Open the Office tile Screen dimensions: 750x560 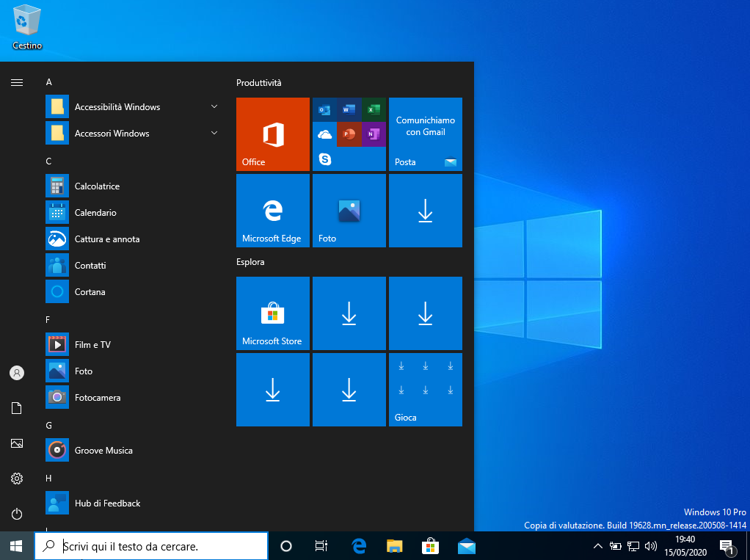pos(273,134)
